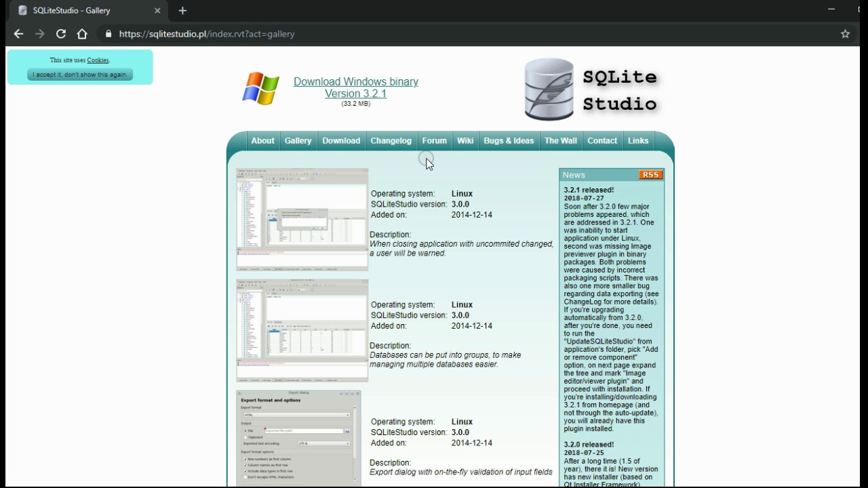
Task: Go to the Download page
Action: coord(341,141)
